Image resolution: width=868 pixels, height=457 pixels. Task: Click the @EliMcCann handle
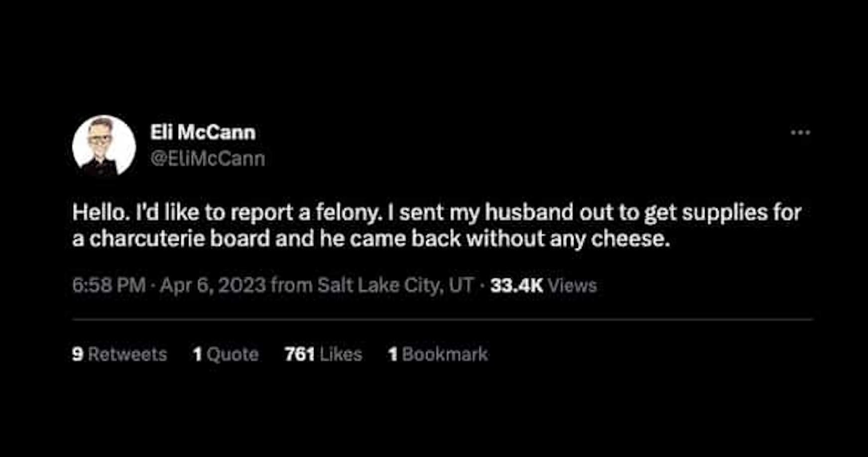[x=208, y=159]
